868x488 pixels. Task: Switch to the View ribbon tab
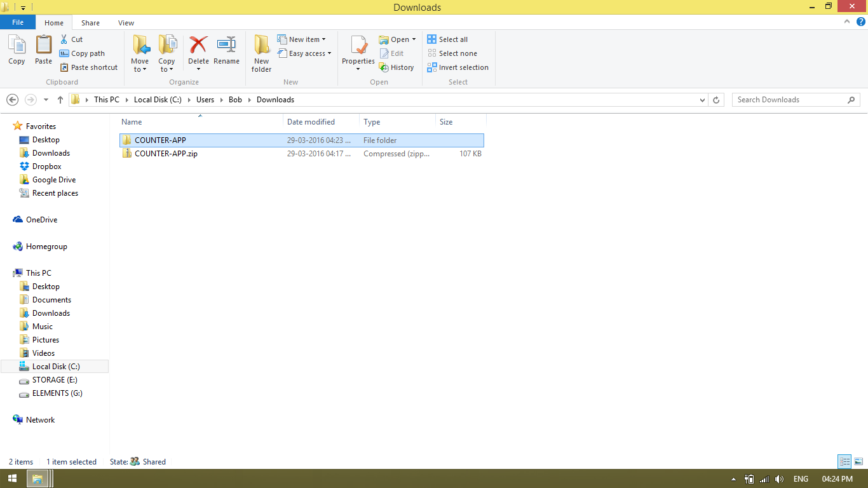coord(126,23)
